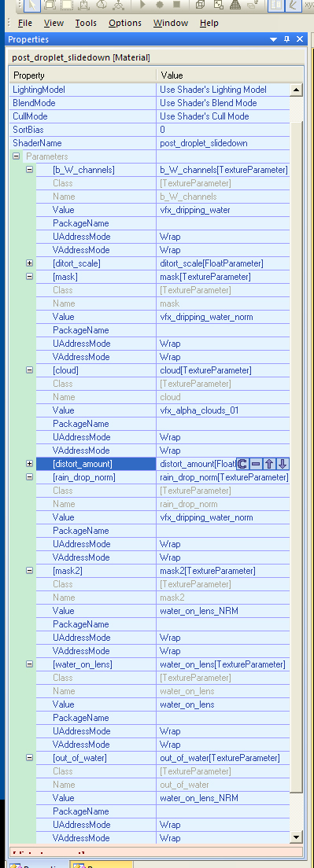Click the 'cloud[TextureParameter]' value cell
The width and height of the screenshot is (314, 868).
pos(223,370)
